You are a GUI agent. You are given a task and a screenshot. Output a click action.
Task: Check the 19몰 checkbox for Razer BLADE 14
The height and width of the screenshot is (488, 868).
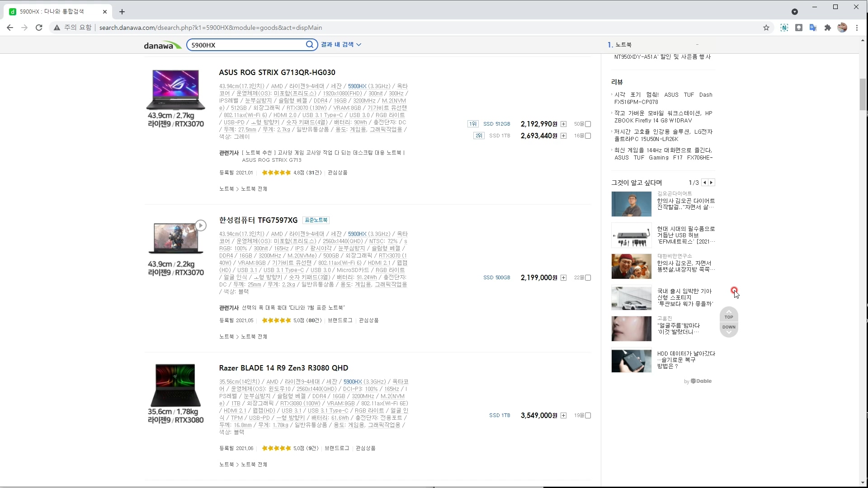point(588,416)
